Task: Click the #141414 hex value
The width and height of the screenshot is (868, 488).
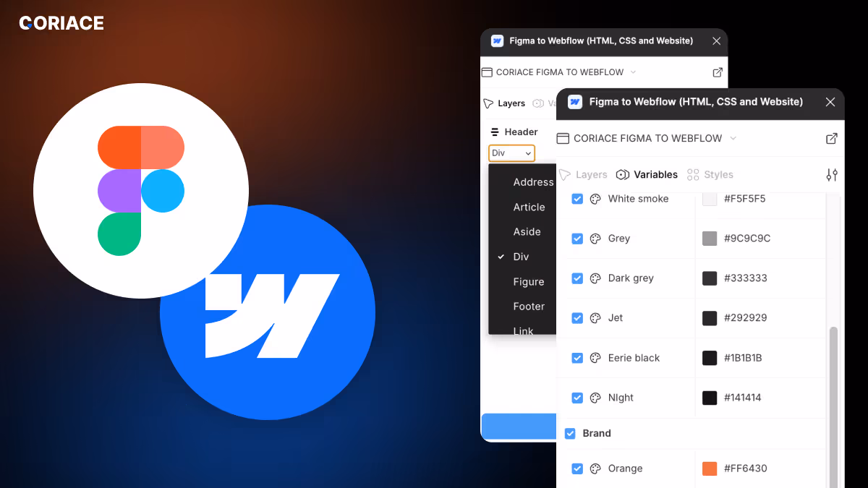Action: (x=742, y=398)
